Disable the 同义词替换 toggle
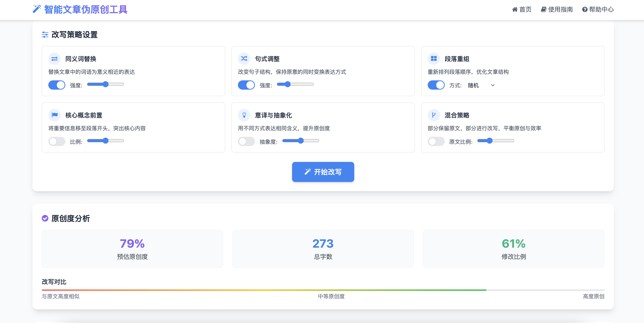This screenshot has height=323, width=644. click(x=57, y=85)
